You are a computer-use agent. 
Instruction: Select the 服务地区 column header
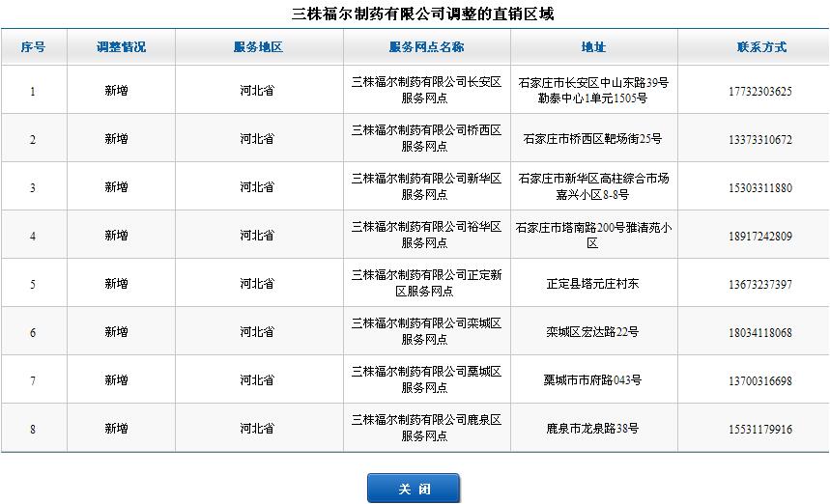[258, 46]
